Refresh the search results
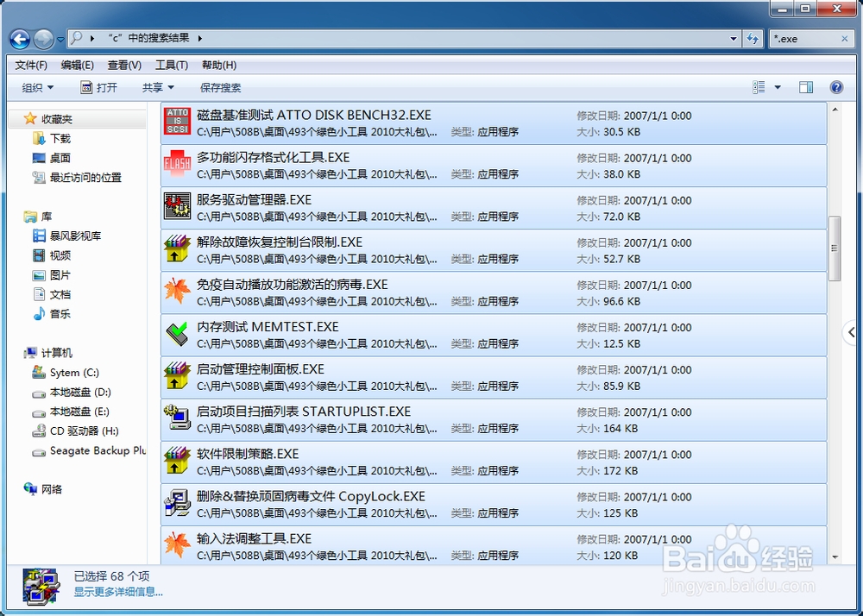Screen dimensions: 863x616 pyautogui.click(x=752, y=39)
